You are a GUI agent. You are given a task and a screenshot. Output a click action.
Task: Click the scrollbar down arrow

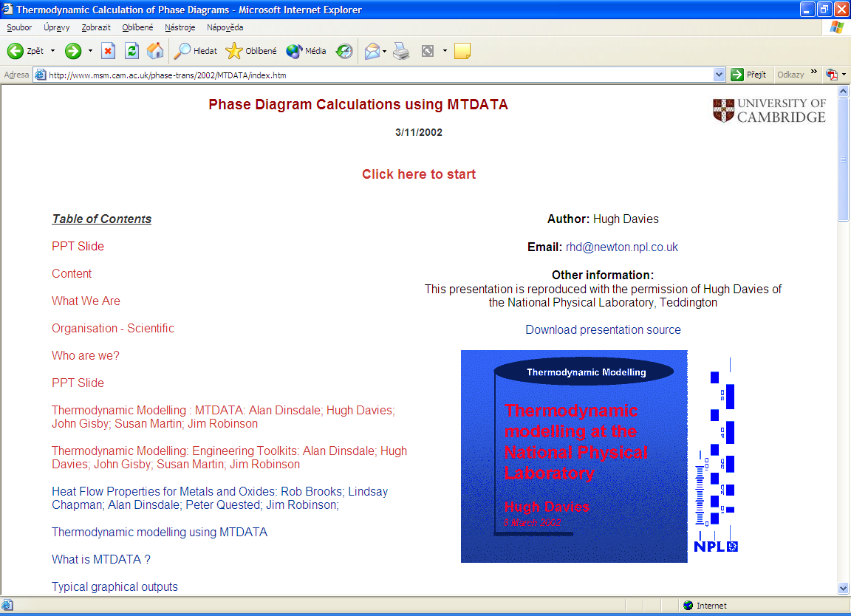coord(843,589)
